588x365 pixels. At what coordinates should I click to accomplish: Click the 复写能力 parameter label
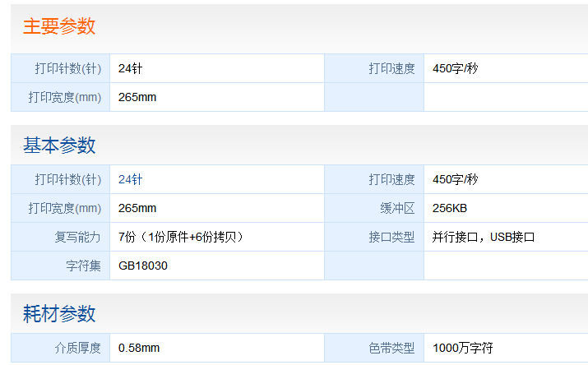(77, 237)
